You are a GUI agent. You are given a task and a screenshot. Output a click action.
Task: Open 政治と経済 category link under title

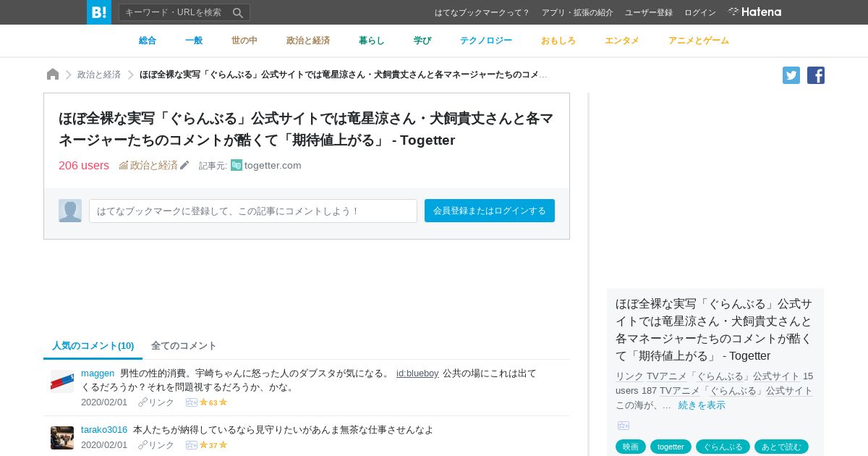[154, 165]
